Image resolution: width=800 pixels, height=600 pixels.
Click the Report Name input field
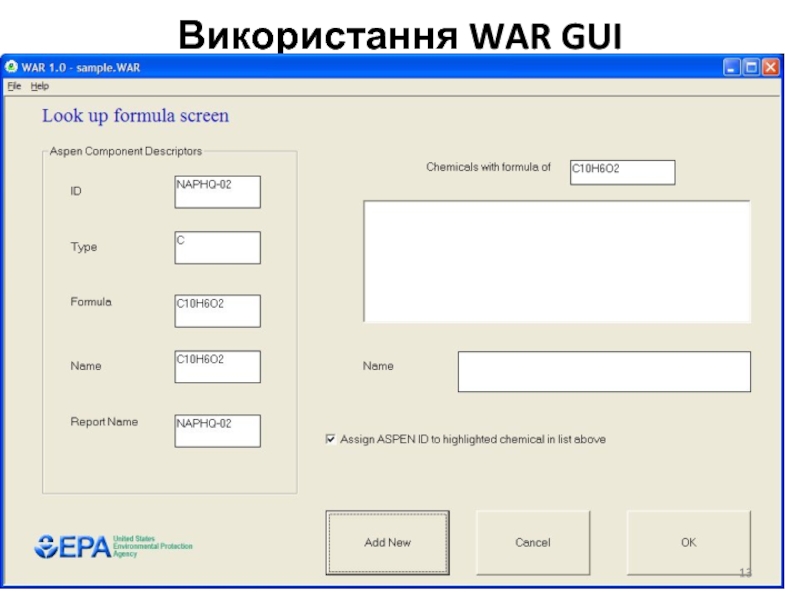218,431
